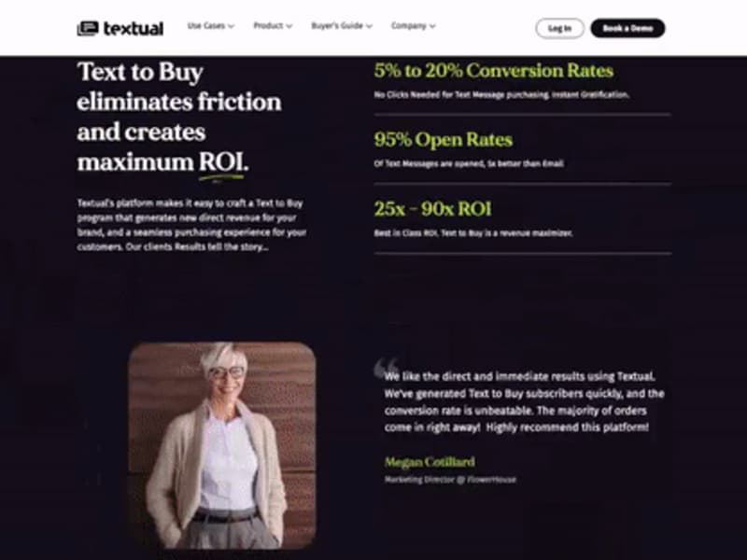Click the testimonial quote starting 'We like the direct'
Viewport: 747px width, 560px height.
pos(524,402)
